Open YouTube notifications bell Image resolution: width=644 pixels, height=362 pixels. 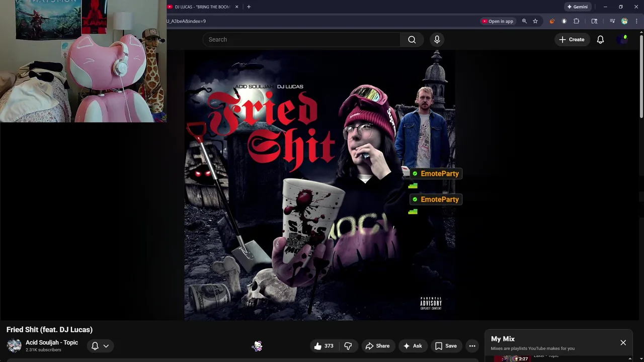(x=600, y=39)
